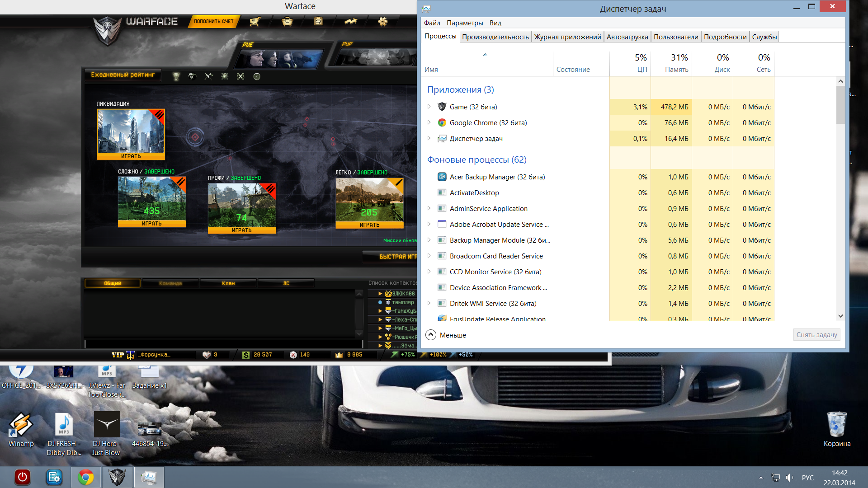Expand the Backup Manager Module row

(429, 240)
